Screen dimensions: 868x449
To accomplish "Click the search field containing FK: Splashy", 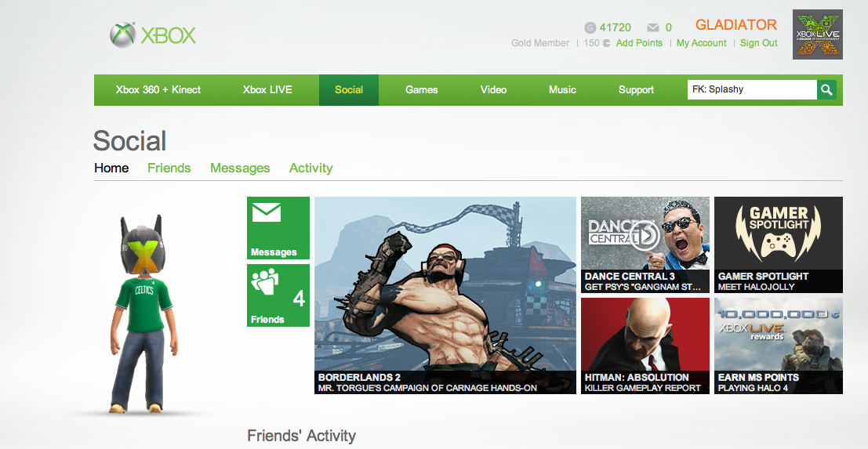I will pyautogui.click(x=752, y=89).
